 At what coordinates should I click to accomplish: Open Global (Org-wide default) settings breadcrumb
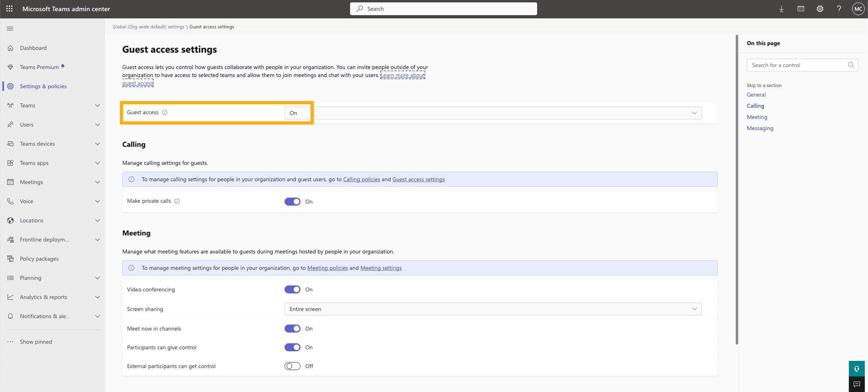148,27
